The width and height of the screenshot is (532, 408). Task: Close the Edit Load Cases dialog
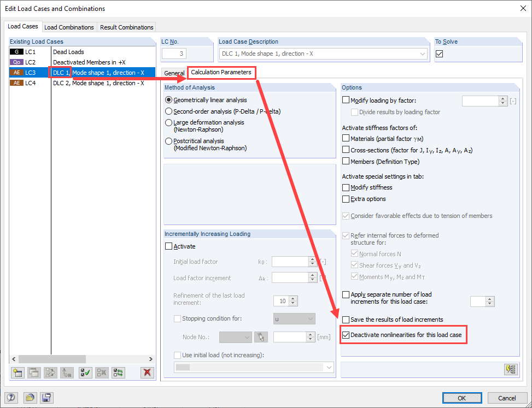tap(523, 9)
